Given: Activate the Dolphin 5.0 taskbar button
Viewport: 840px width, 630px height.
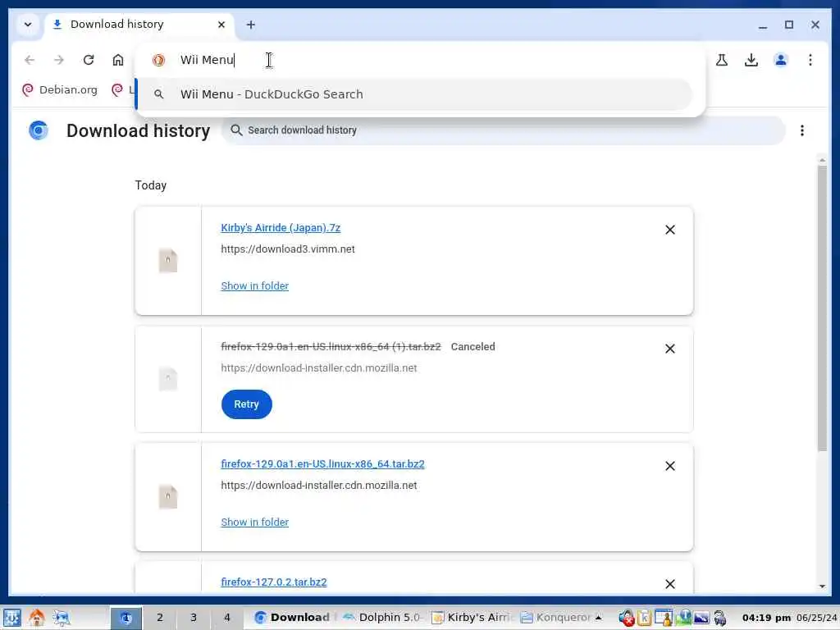Looking at the screenshot, I should [x=382, y=618].
